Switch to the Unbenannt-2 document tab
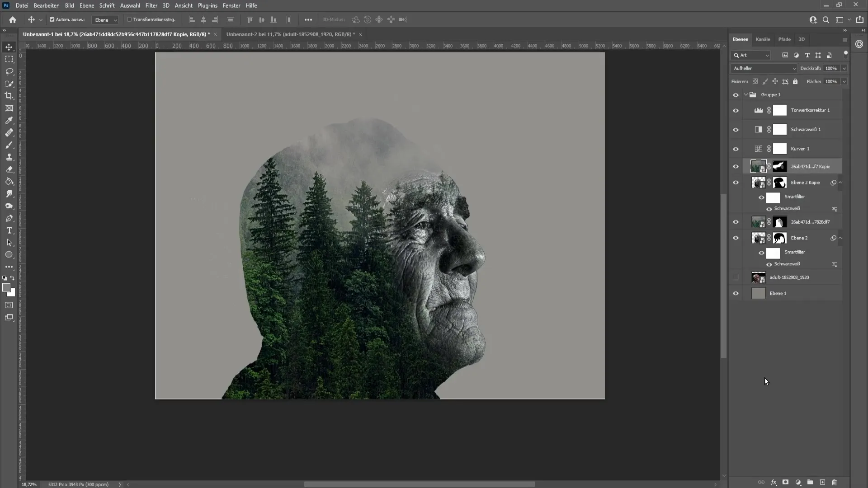The image size is (868, 488). (291, 34)
